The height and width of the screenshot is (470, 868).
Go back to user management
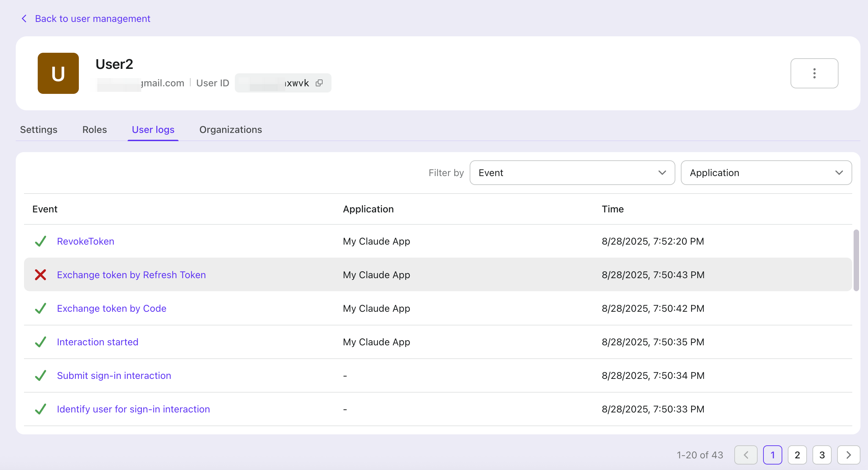click(x=93, y=18)
